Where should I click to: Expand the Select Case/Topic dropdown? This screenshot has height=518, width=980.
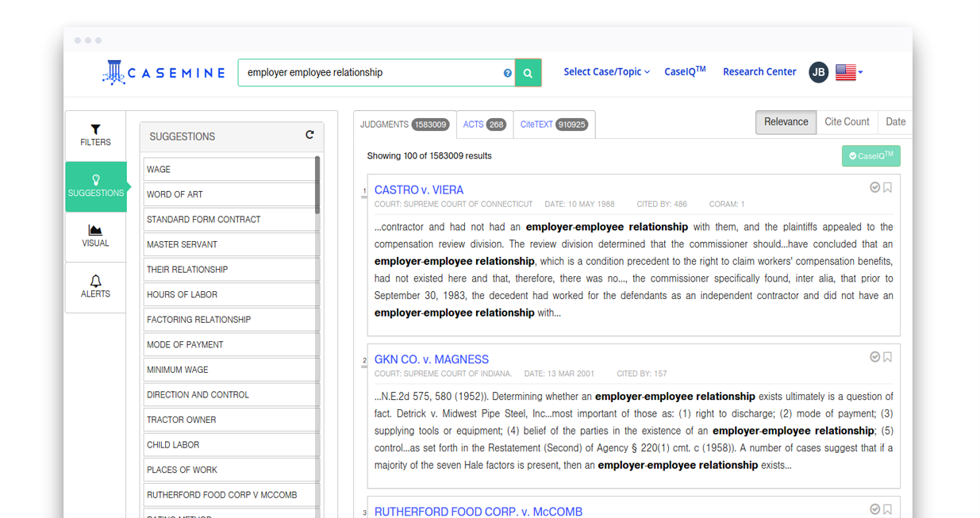[606, 72]
